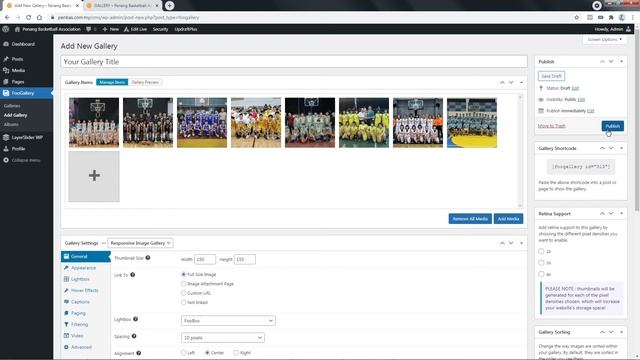The width and height of the screenshot is (640, 360).
Task: Click help icon beside Link To
Action: click(133, 275)
